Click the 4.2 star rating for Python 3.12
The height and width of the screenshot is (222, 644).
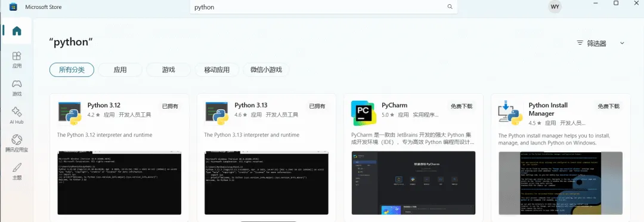pyautogui.click(x=94, y=115)
